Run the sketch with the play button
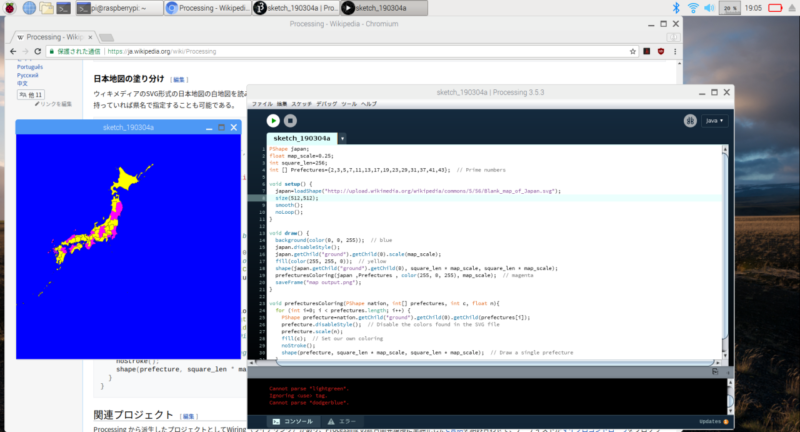This screenshot has height=432, width=800. (273, 120)
